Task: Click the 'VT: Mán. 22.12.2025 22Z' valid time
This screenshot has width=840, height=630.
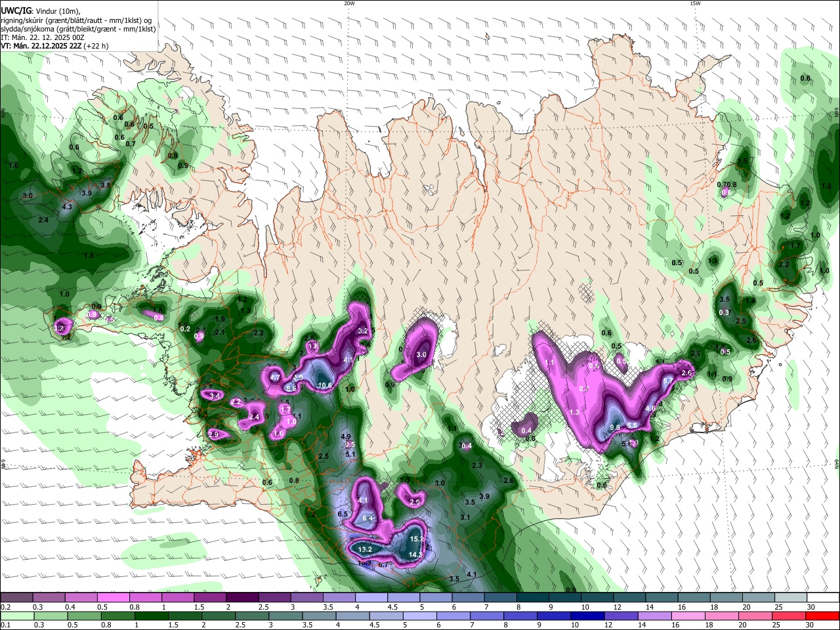Action: pos(40,46)
